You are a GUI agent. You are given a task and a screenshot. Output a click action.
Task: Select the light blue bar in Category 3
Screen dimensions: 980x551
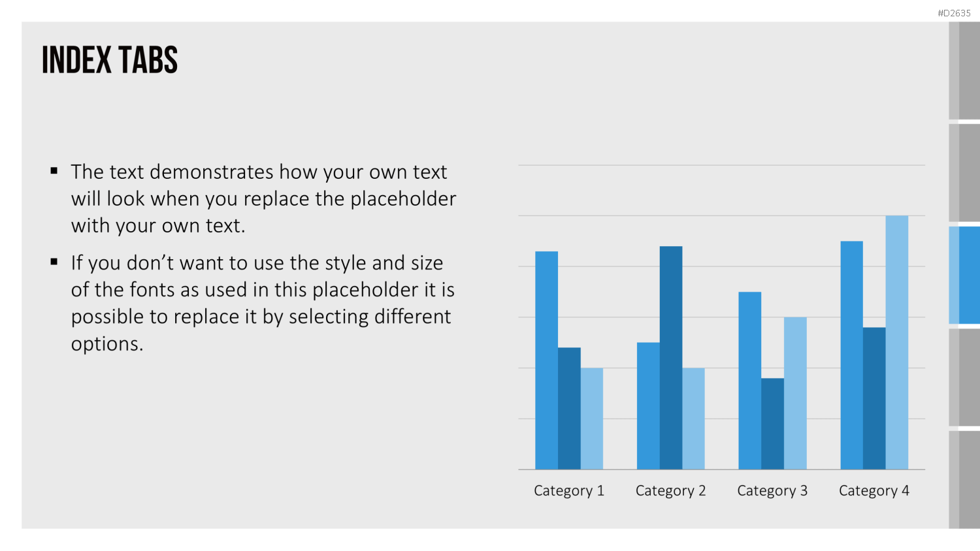(795, 393)
